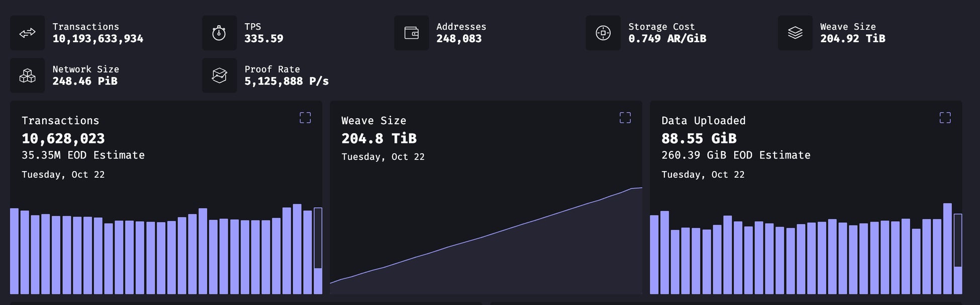Select today's outlined bar in Transactions chart
Viewport: 980px width, 305px height.
318,251
